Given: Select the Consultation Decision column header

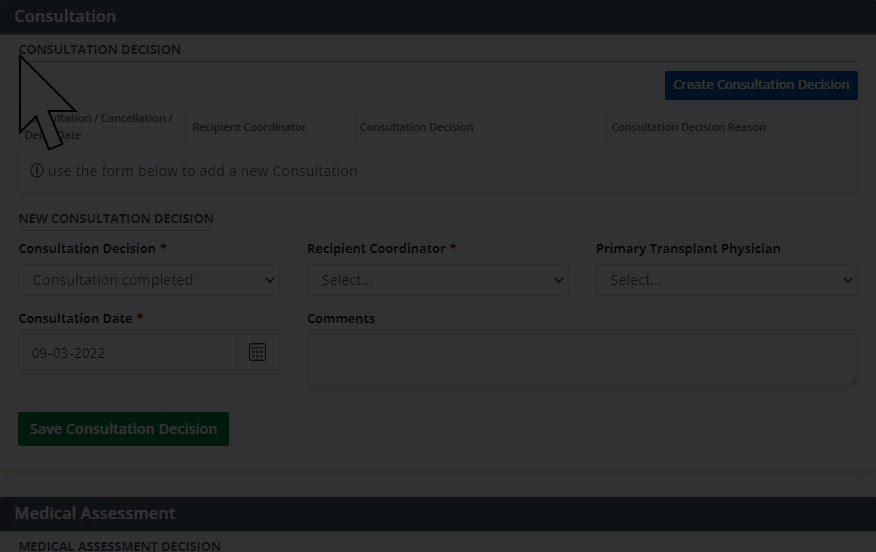Looking at the screenshot, I should pyautogui.click(x=417, y=127).
